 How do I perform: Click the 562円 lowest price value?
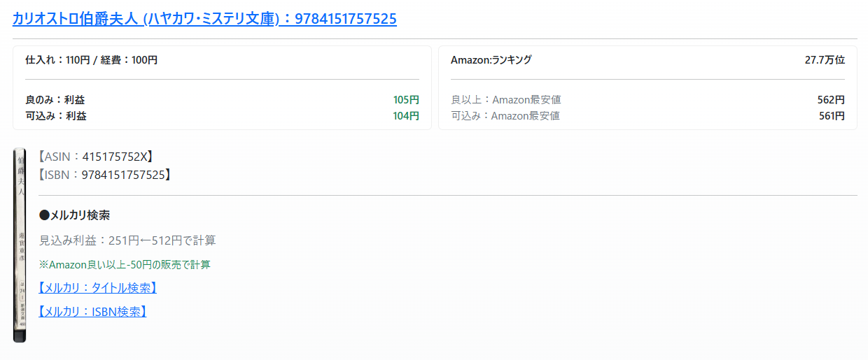point(831,100)
